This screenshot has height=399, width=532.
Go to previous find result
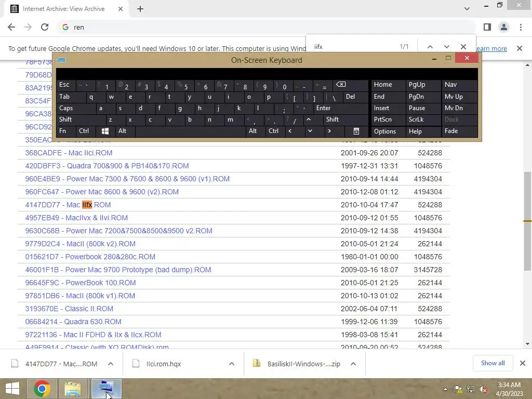pos(430,47)
